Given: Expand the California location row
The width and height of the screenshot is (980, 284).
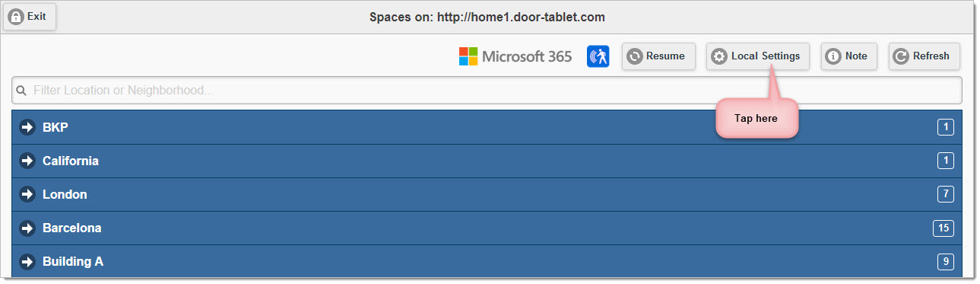Looking at the screenshot, I should pyautogui.click(x=487, y=161).
